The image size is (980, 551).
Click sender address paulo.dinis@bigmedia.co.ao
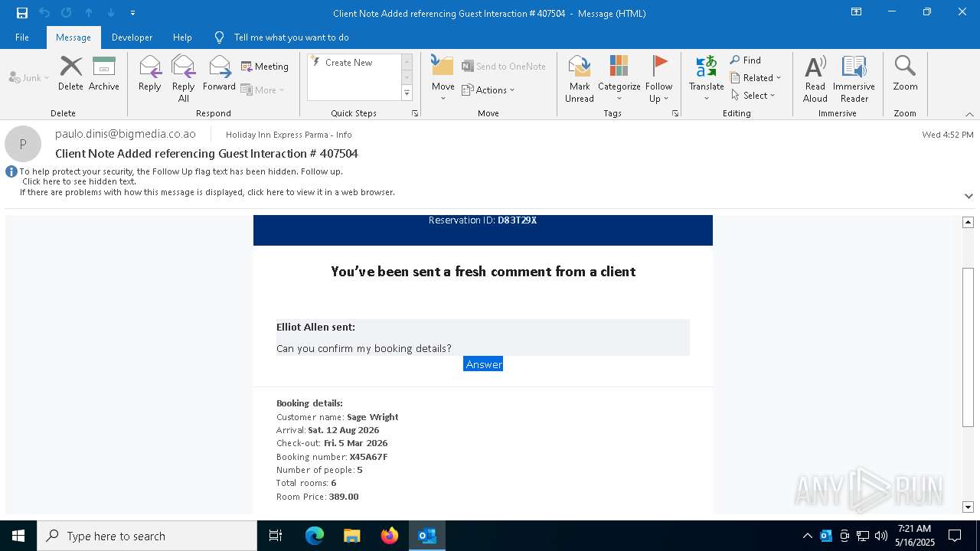[126, 134]
